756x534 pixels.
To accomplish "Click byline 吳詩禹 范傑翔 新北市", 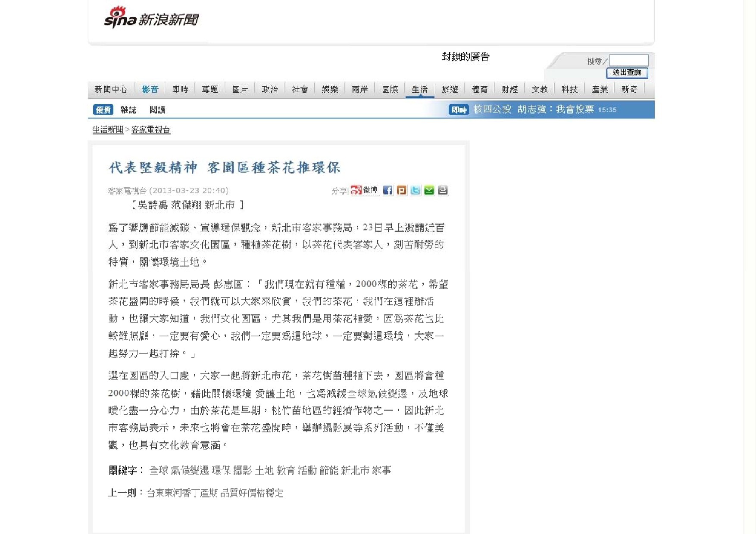I will (x=186, y=205).
